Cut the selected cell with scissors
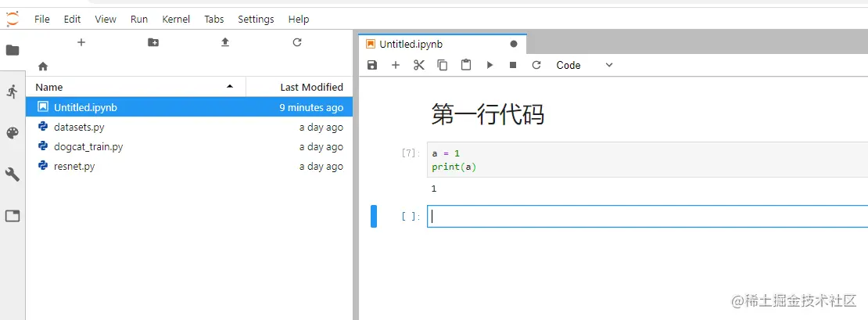Viewport: 868px width, 320px height. click(418, 65)
